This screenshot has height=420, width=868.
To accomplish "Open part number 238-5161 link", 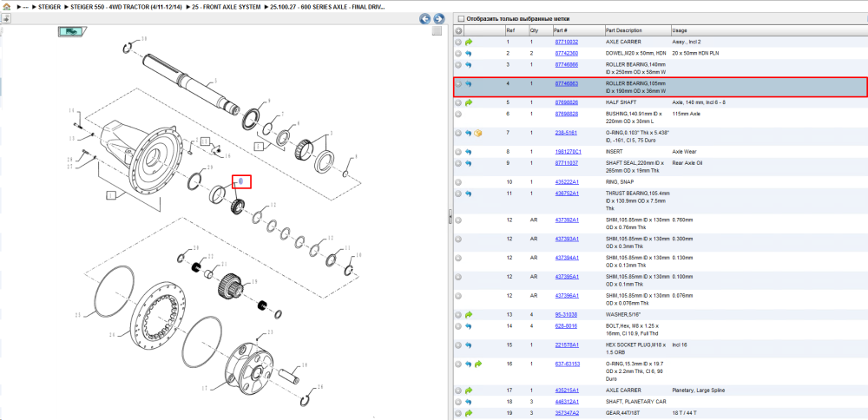I will tap(565, 133).
